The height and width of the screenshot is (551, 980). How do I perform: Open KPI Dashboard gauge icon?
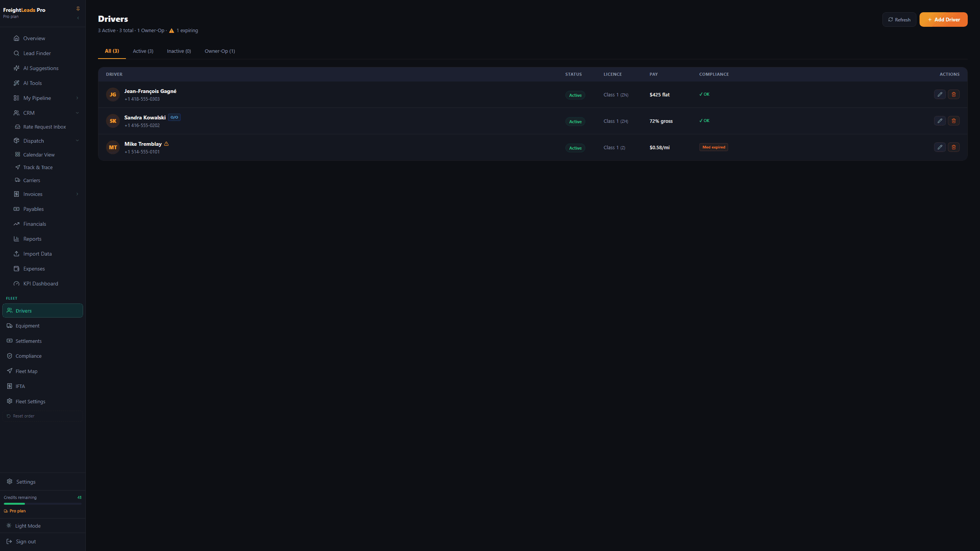tap(16, 284)
